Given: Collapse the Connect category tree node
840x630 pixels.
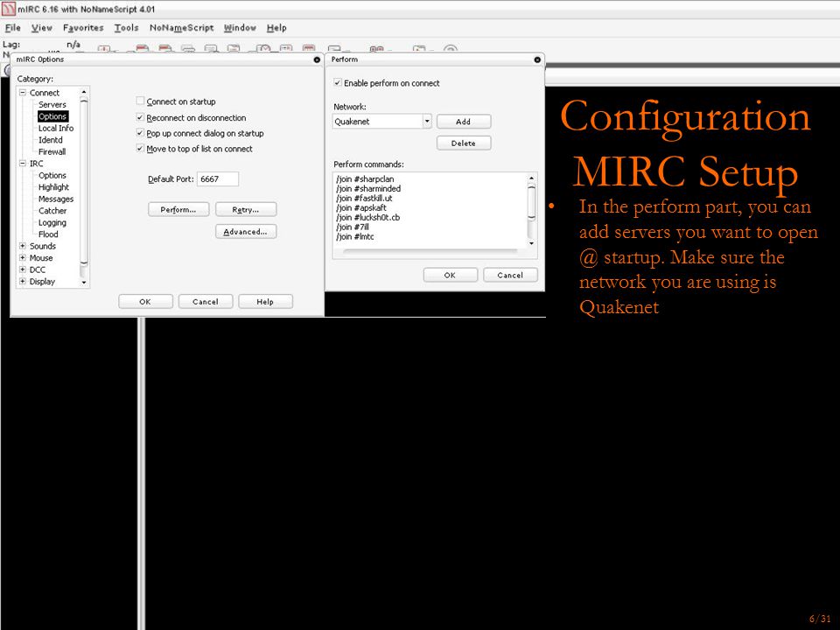Looking at the screenshot, I should pos(23,93).
